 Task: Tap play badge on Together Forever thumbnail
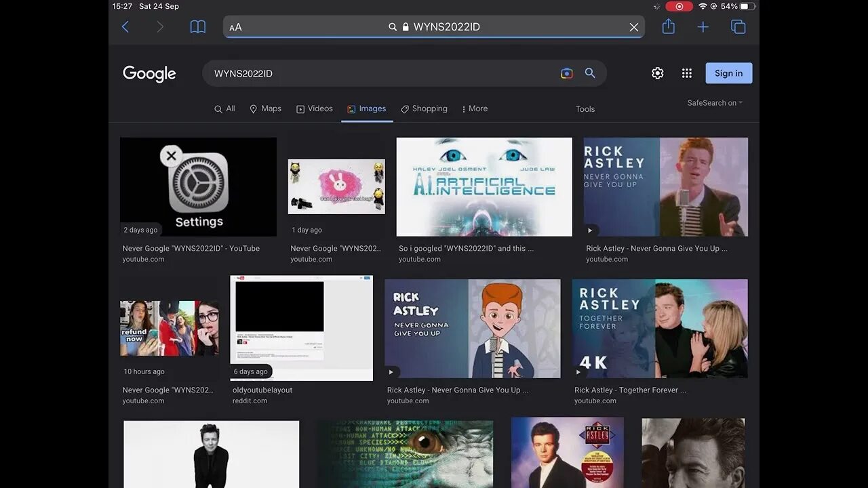(x=578, y=371)
